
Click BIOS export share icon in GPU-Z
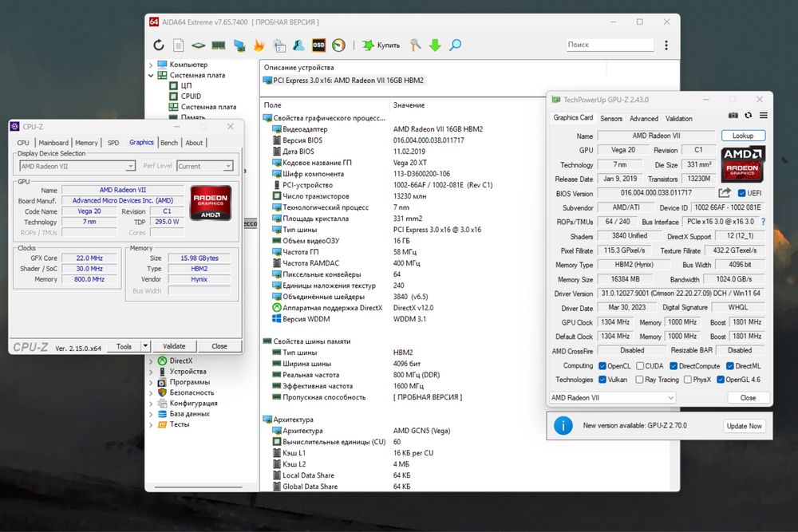[725, 193]
